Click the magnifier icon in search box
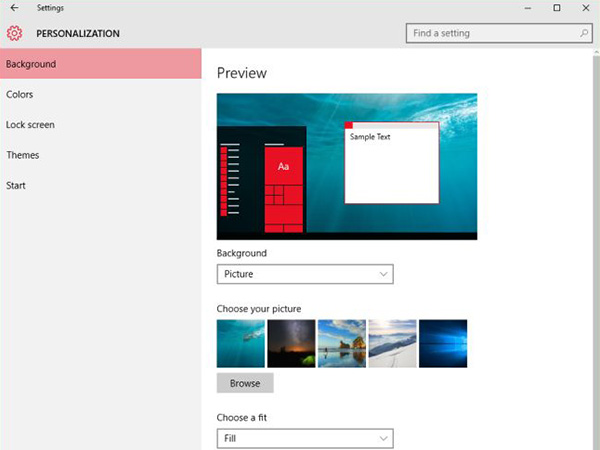Screen dimensions: 600x450 [584, 33]
